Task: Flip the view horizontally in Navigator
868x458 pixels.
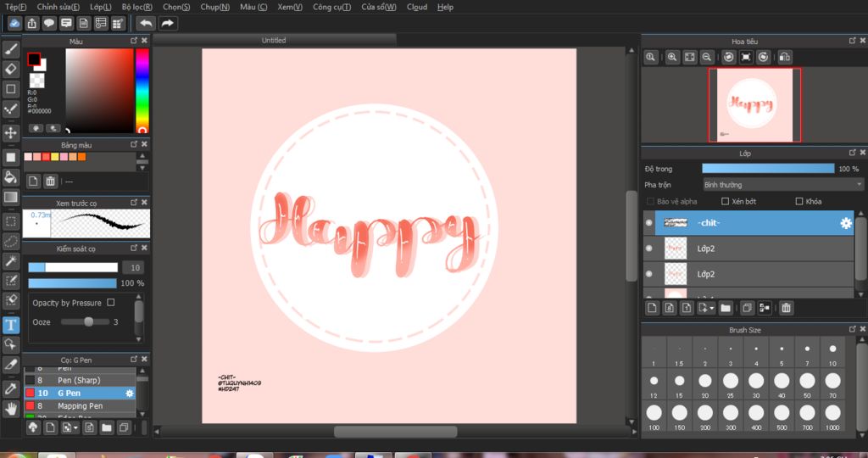Action: (784, 57)
